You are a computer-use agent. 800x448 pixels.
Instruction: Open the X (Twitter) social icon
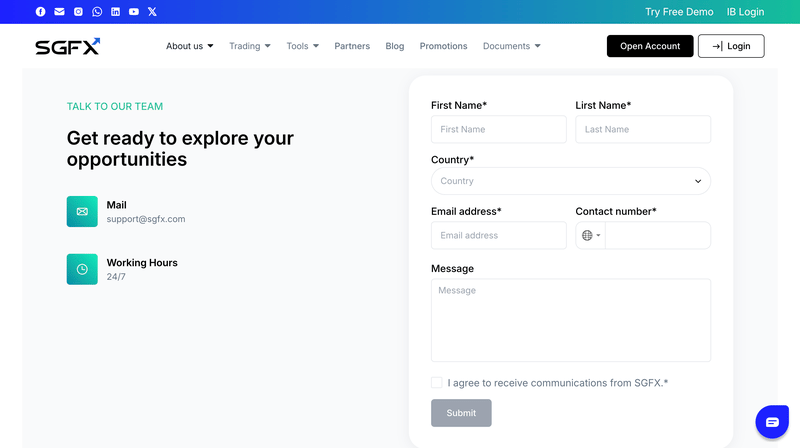(152, 12)
